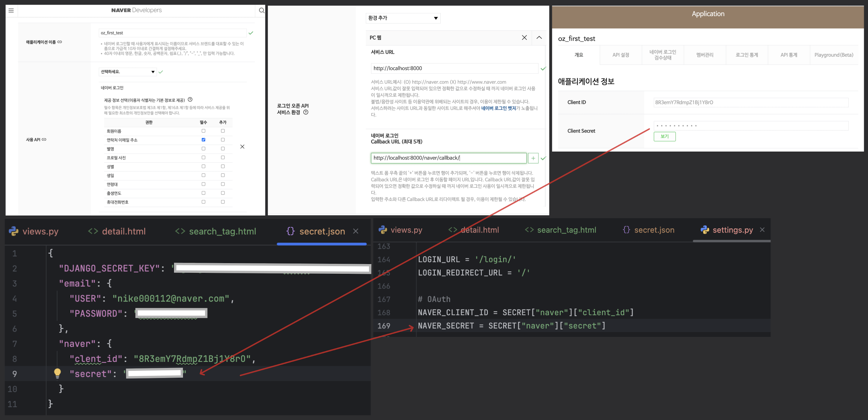Open the NAVER Developers hamburger menu
Image resolution: width=868 pixels, height=420 pixels.
[11, 11]
